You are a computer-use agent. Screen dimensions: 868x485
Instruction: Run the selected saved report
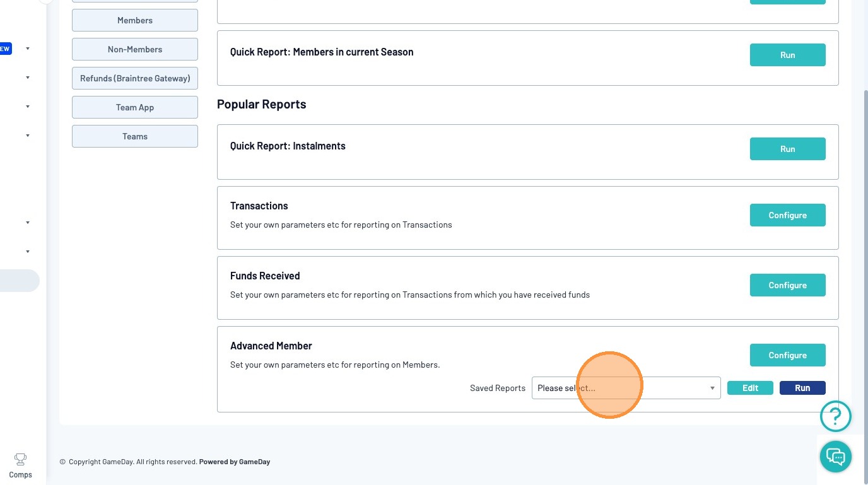802,388
